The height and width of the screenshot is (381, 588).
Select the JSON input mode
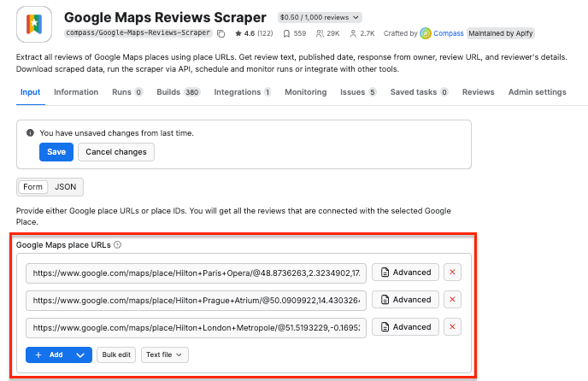tap(66, 187)
